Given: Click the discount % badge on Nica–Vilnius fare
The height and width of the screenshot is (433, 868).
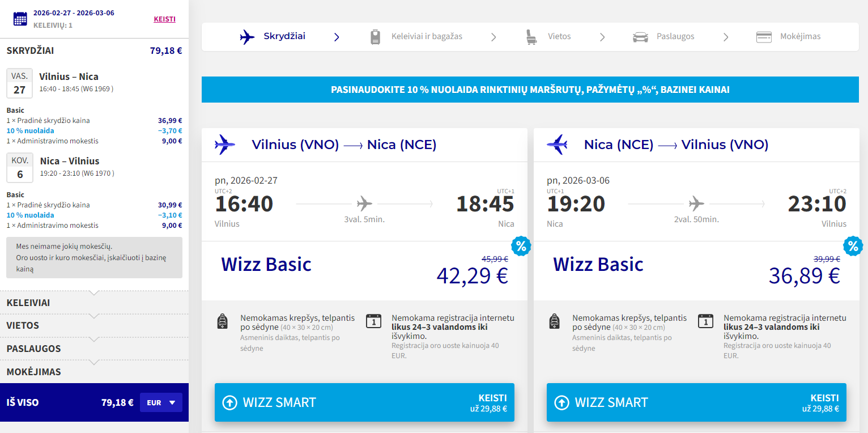Looking at the screenshot, I should [853, 247].
